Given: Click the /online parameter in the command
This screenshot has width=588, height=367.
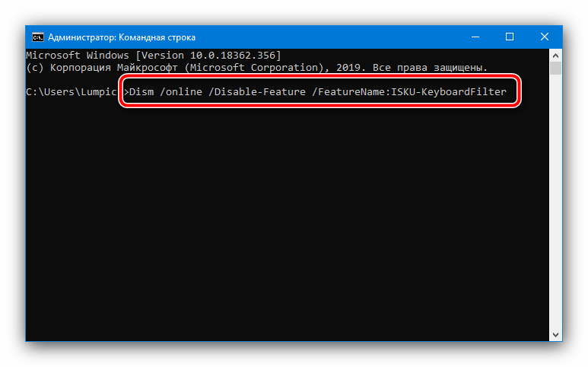Looking at the screenshot, I should tap(181, 92).
